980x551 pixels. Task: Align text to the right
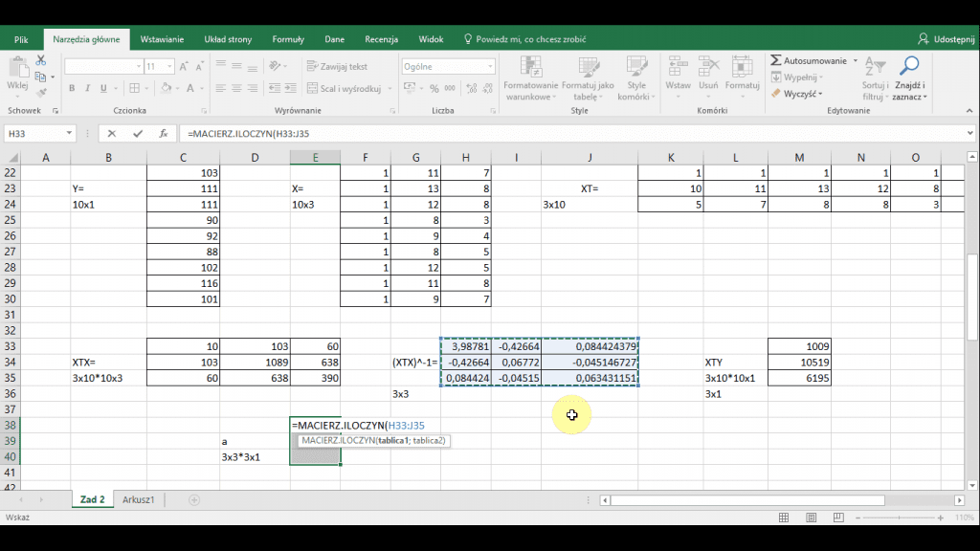pyautogui.click(x=252, y=89)
